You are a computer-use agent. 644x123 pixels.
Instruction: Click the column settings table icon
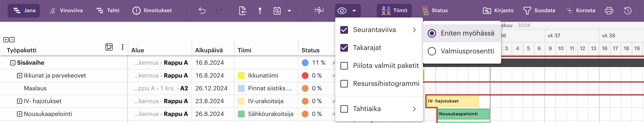tap(109, 47)
